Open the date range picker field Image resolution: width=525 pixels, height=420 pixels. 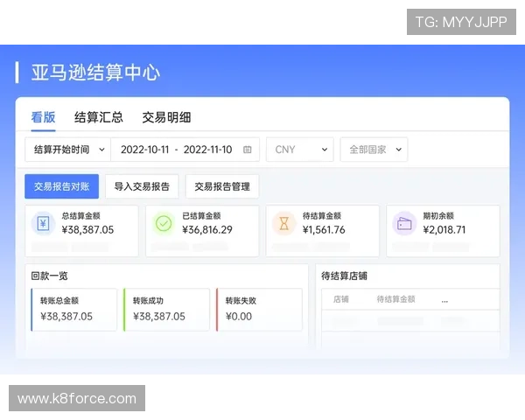(185, 150)
